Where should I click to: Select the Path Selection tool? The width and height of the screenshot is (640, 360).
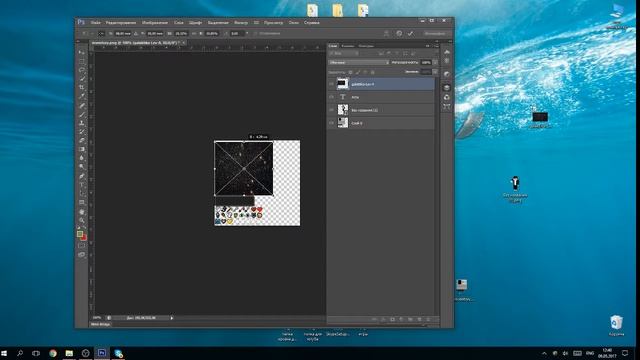point(82,193)
